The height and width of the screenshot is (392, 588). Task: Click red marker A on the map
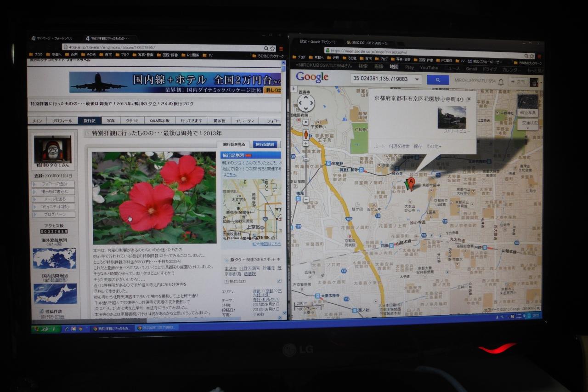[411, 183]
